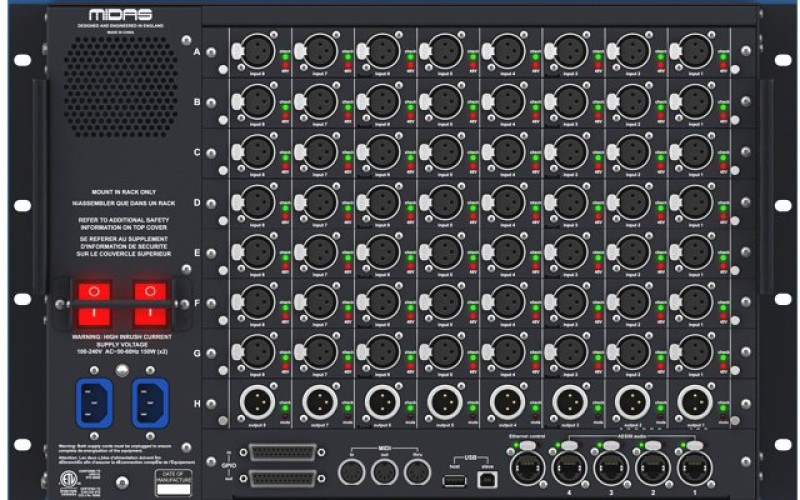Toggle the output 5 mute indicator
The width and height of the screenshot is (800, 500).
[473, 416]
